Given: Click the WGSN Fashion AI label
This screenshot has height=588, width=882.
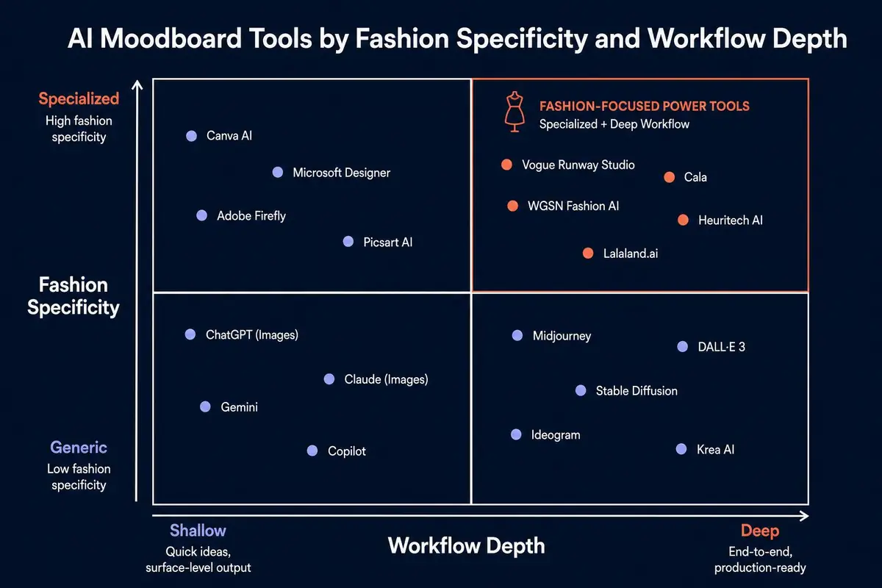Looking at the screenshot, I should tap(573, 207).
